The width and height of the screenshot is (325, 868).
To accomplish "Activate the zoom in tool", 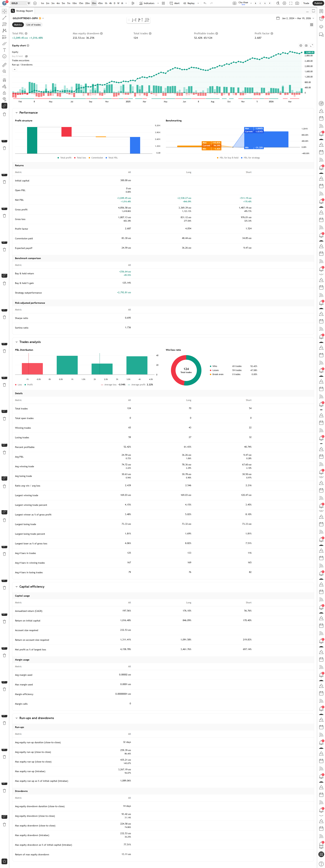I will coord(4,71).
